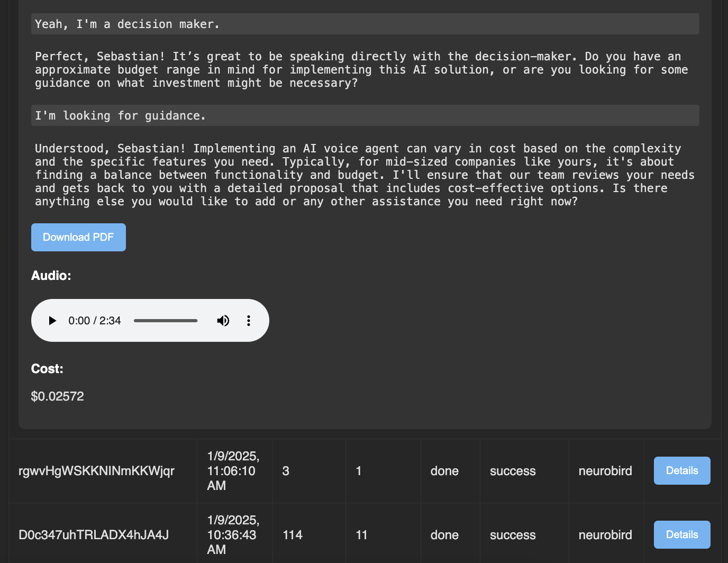The width and height of the screenshot is (728, 563).
Task: Click the value 11 in the D0c347 row
Action: coord(362,535)
